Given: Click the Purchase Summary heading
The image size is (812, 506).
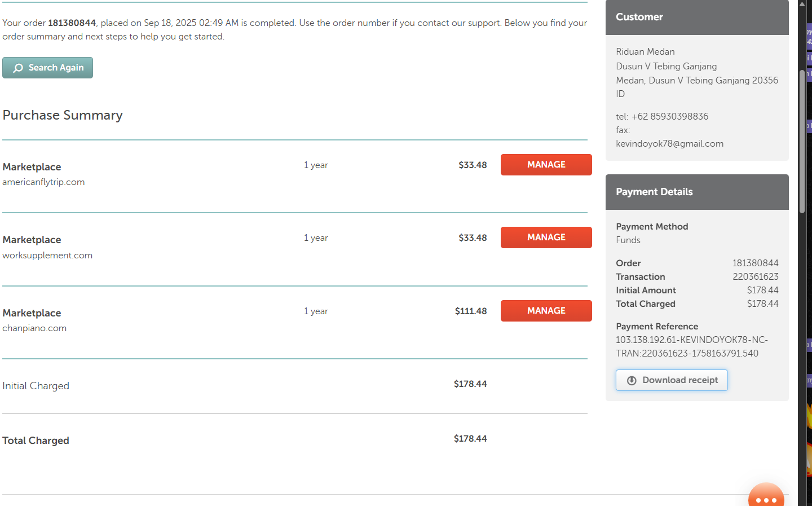Looking at the screenshot, I should click(63, 115).
